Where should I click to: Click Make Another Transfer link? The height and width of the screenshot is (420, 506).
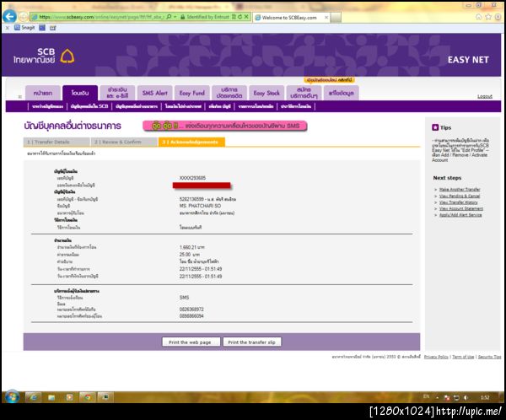(x=460, y=190)
